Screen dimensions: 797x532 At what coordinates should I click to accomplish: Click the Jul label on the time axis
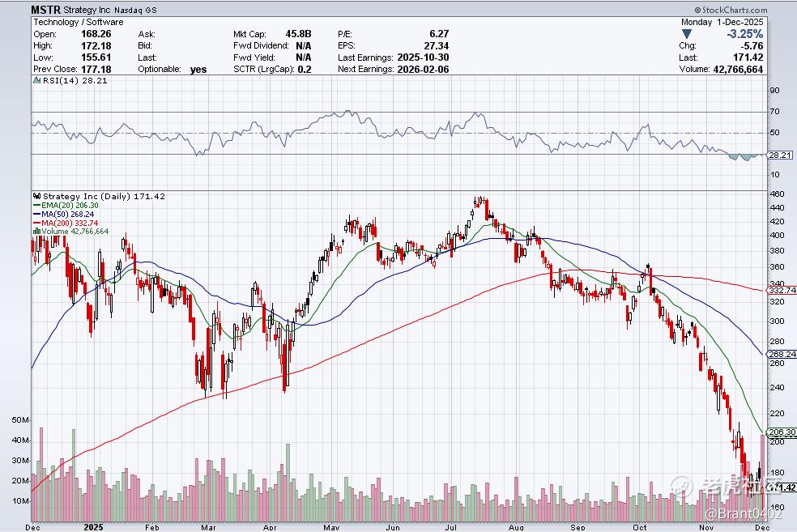pyautogui.click(x=451, y=527)
